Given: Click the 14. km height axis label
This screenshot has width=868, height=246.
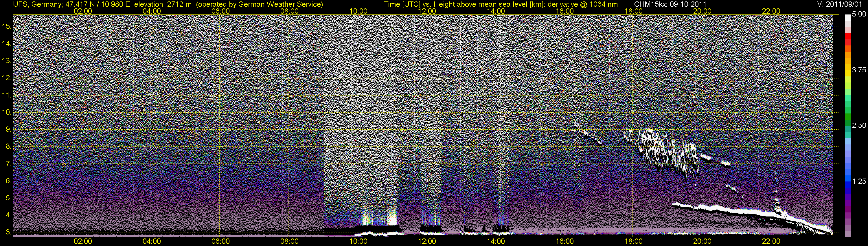Looking at the screenshot, I should [7, 44].
